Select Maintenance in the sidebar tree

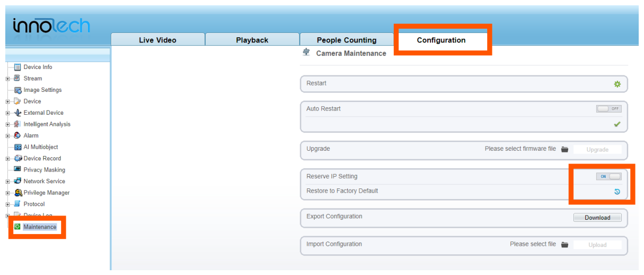click(x=40, y=227)
